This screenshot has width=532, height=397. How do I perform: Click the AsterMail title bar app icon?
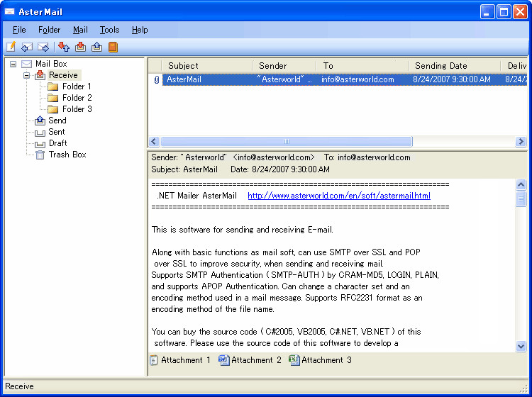(x=9, y=12)
